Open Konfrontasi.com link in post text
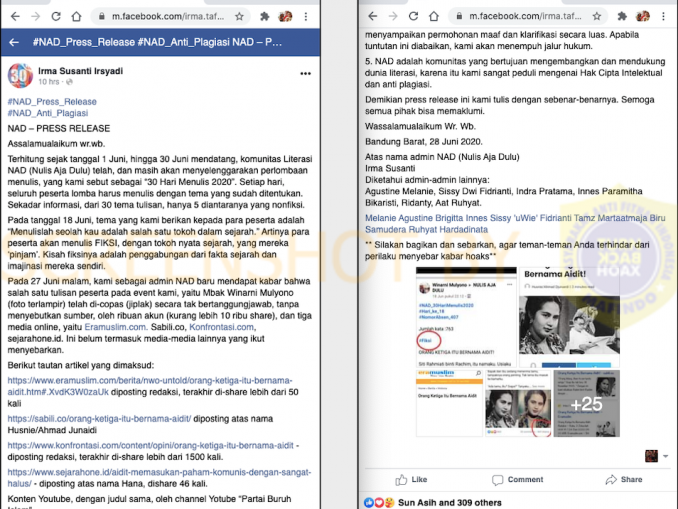The image size is (678, 509). click(x=222, y=327)
